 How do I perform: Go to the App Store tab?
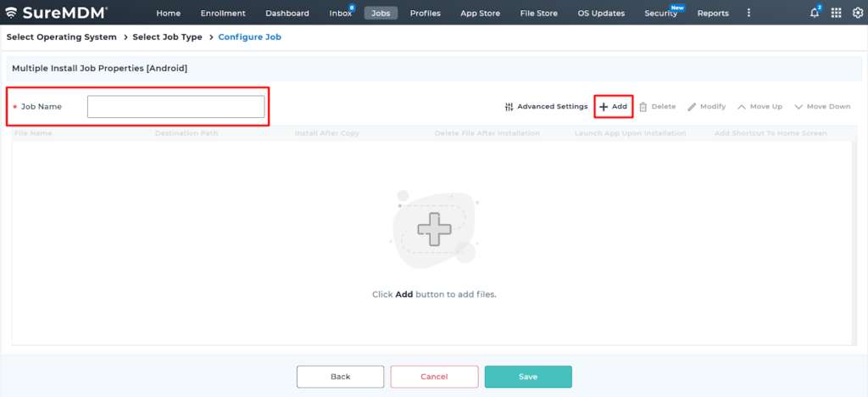(x=480, y=13)
